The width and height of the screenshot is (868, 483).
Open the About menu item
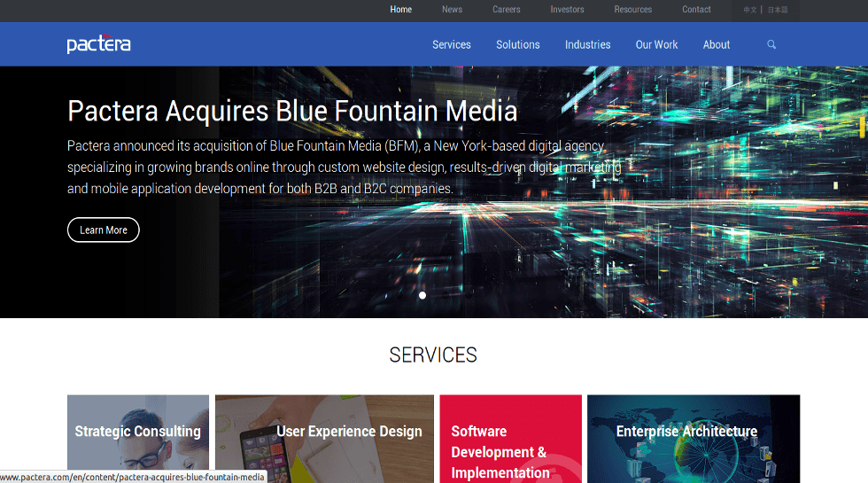point(716,44)
